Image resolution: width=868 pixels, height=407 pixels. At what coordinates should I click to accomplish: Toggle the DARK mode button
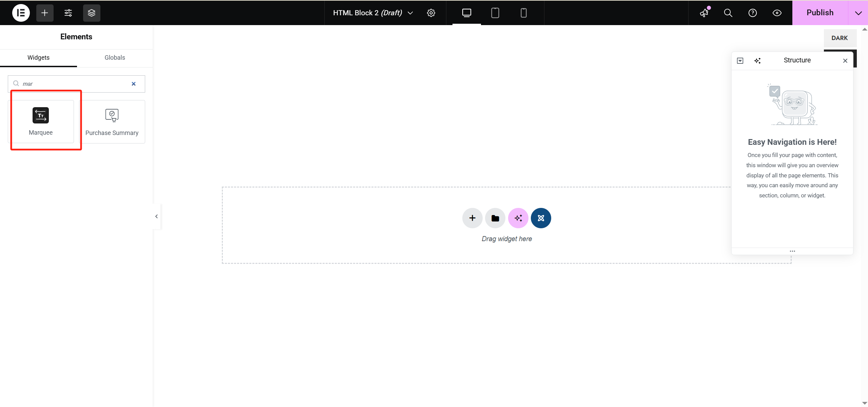click(839, 38)
